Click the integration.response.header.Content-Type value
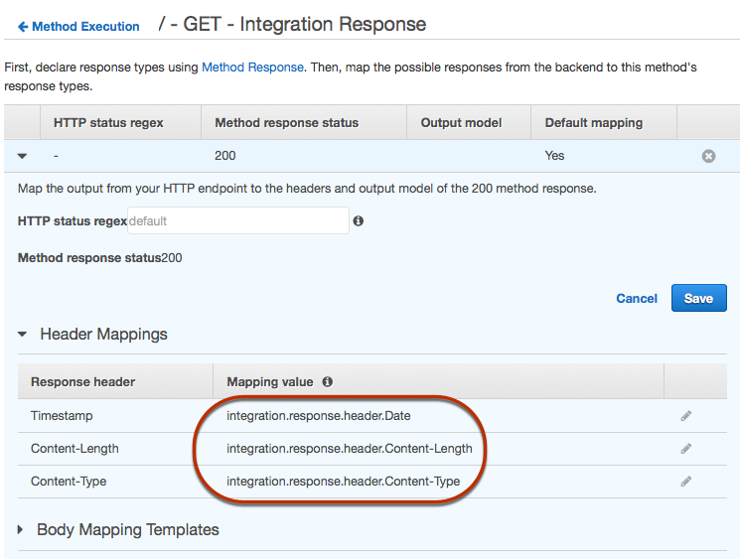The image size is (740, 560). [343, 482]
